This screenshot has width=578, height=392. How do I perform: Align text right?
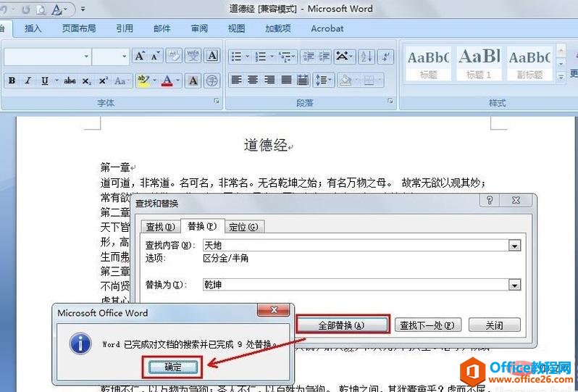(x=269, y=80)
